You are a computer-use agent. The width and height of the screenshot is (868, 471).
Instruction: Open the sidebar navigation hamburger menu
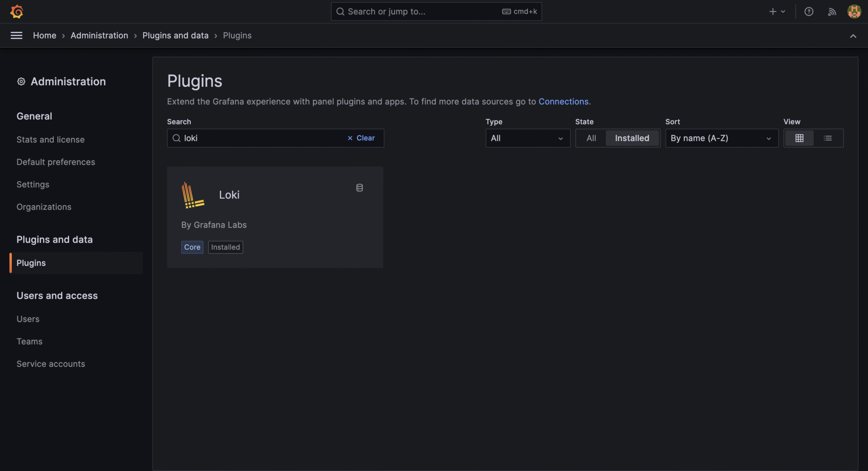(x=17, y=36)
